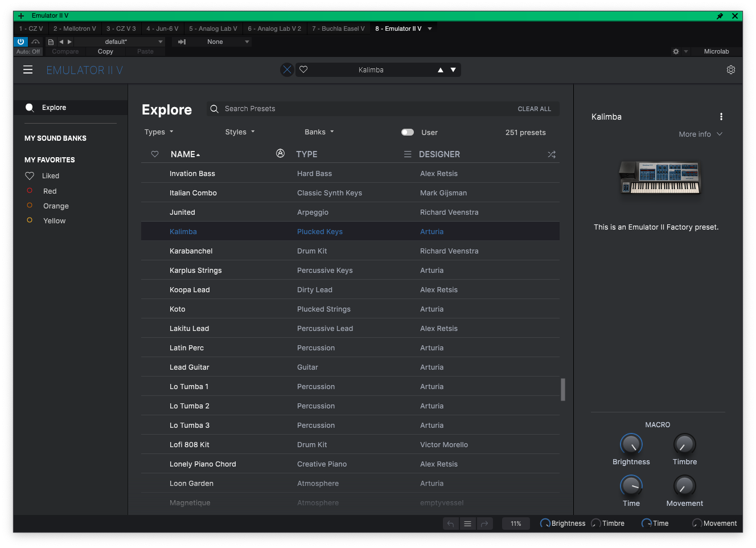Open Kalimba preset options three-dot menu
This screenshot has height=548, width=756.
[x=721, y=117]
